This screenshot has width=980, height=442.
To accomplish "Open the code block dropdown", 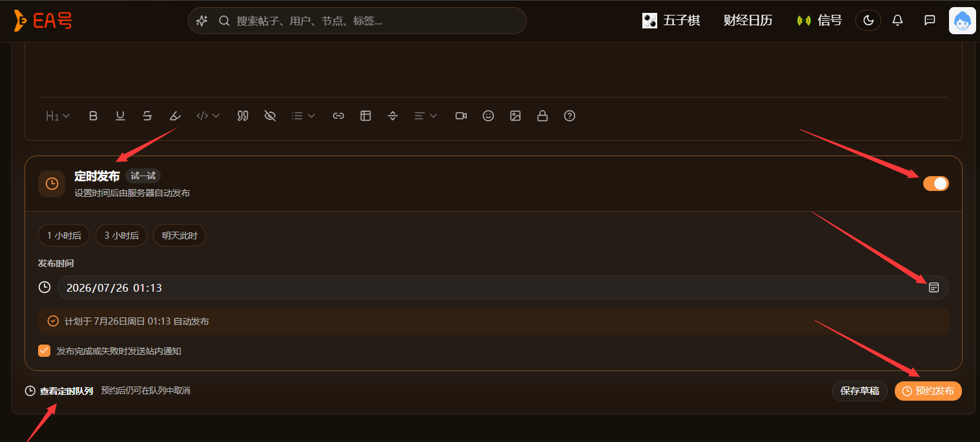I will point(208,116).
